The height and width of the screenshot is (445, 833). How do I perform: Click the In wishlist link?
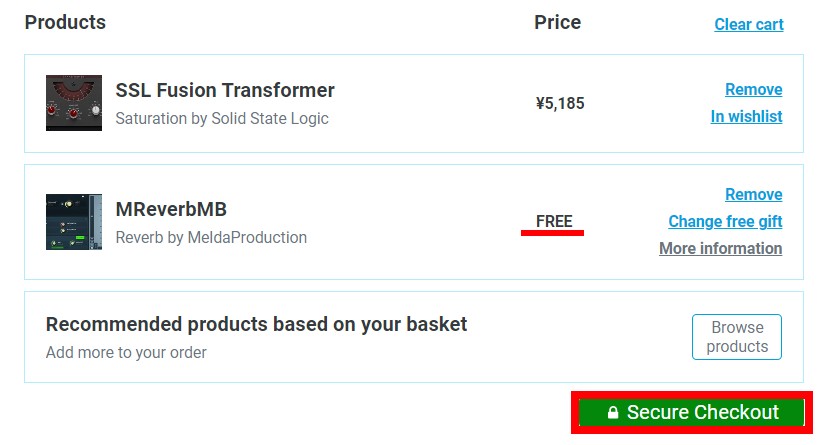[746, 117]
